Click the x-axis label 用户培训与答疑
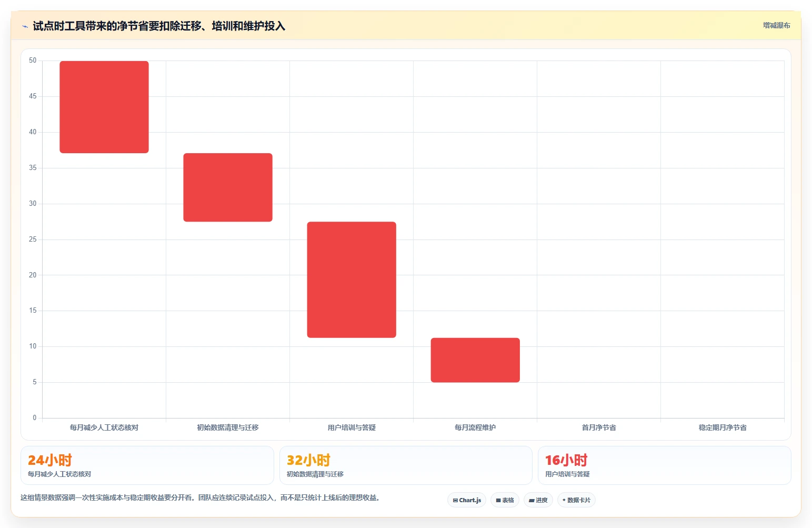812x528 pixels. [x=352, y=427]
